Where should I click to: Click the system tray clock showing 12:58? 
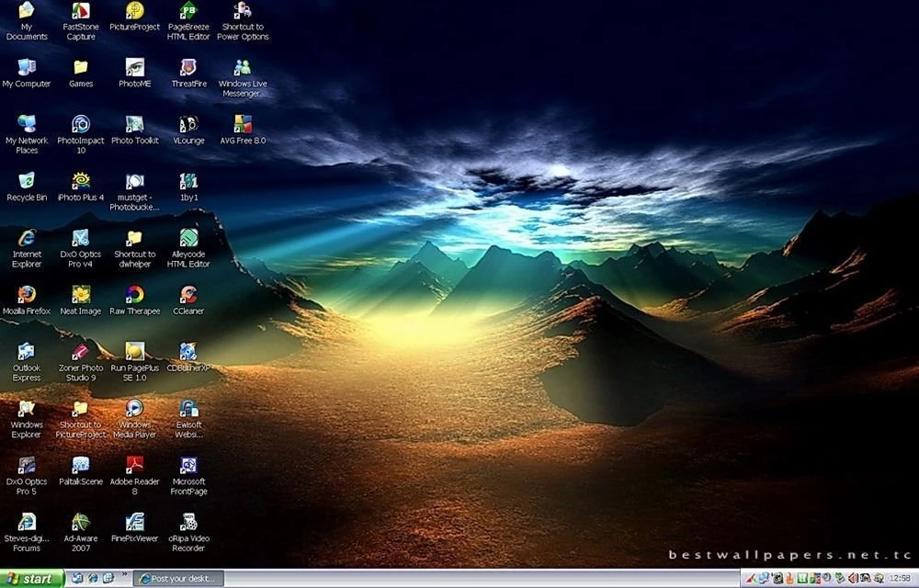click(899, 579)
